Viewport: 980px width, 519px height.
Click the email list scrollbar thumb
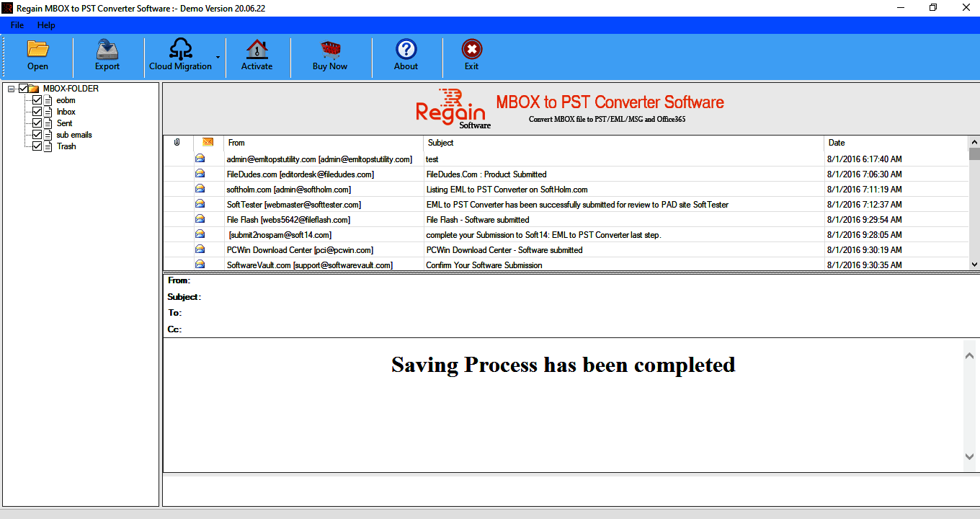[974, 154]
